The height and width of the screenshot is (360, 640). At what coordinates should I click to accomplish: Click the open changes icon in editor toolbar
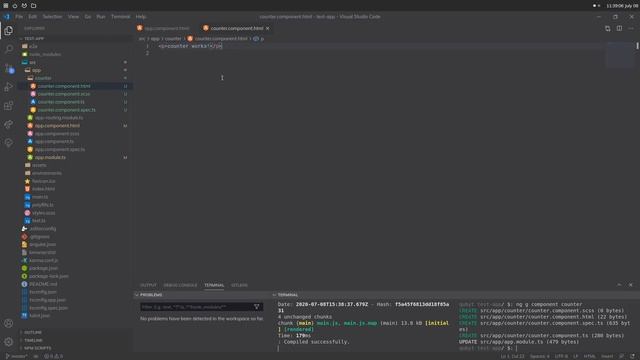click(608, 28)
